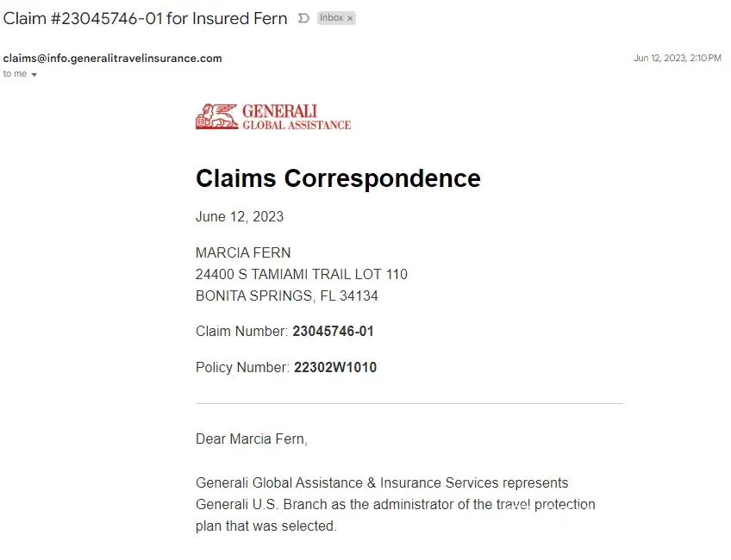Click the 'GENERALI GLOBAL ASSISTANCE' logo text

(296, 117)
